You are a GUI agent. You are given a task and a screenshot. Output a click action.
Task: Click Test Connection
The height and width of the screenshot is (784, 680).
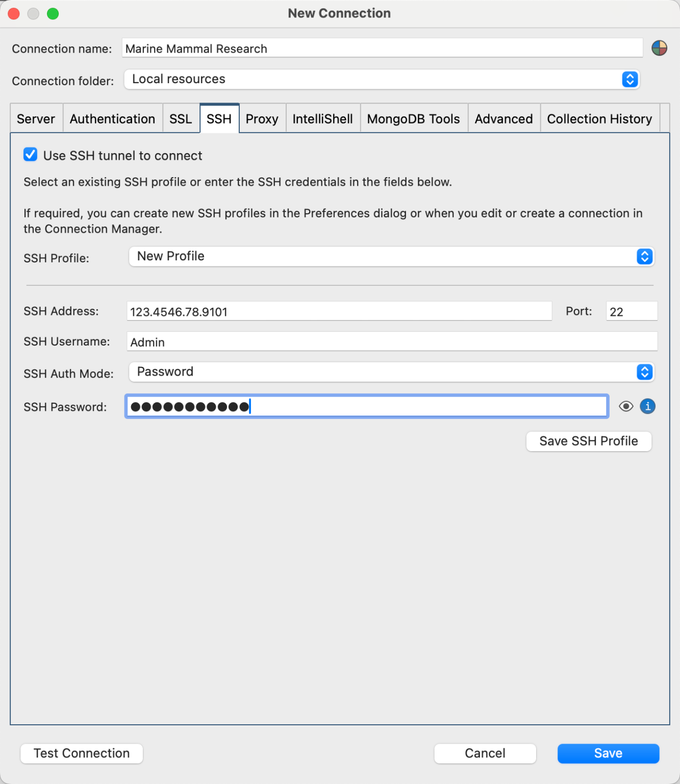pos(81,753)
